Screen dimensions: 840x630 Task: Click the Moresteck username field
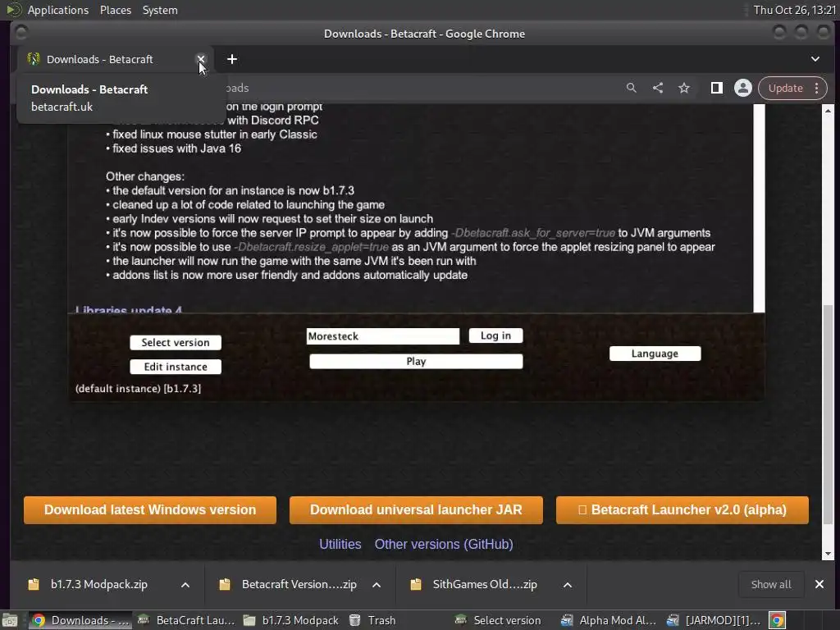pos(383,336)
